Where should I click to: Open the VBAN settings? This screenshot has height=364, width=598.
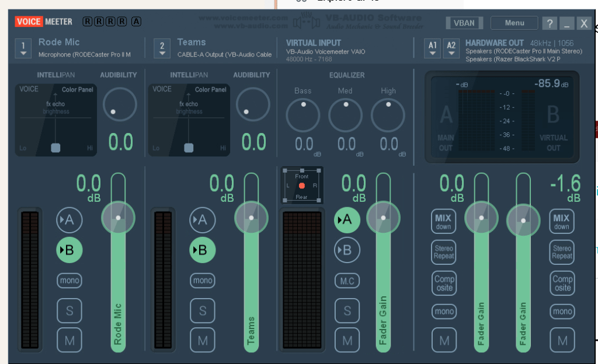(x=464, y=23)
